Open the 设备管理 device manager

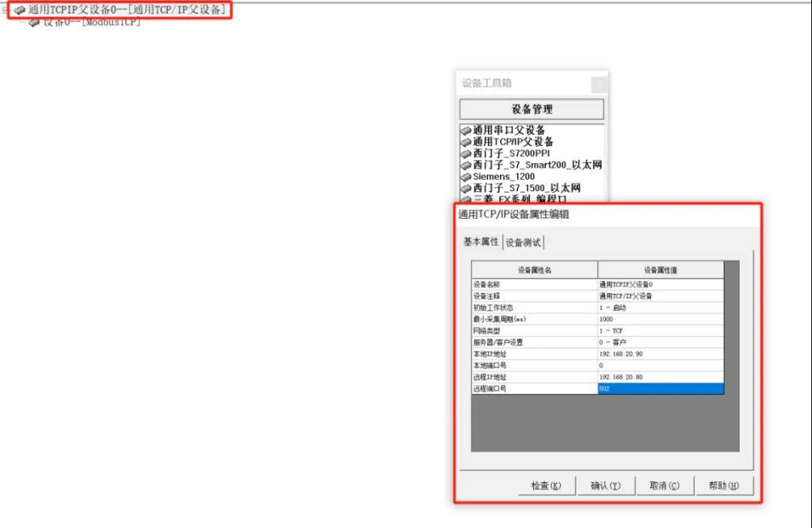pyautogui.click(x=532, y=109)
